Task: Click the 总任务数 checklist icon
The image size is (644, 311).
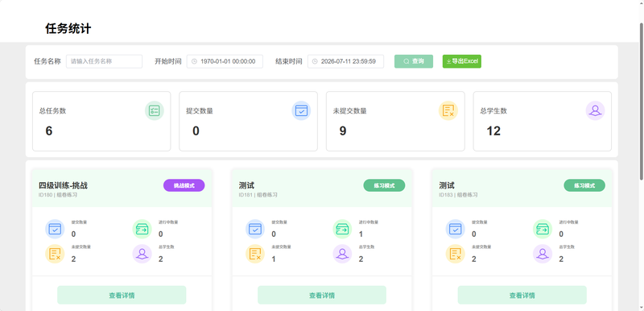Action: 155,110
